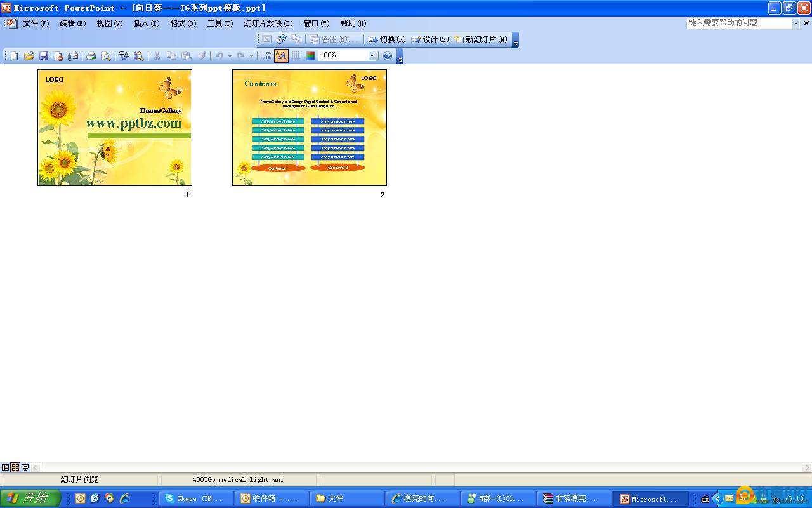Screen dimensions: 812x508
Task: Switch to Skype taskbar button
Action: (195, 499)
